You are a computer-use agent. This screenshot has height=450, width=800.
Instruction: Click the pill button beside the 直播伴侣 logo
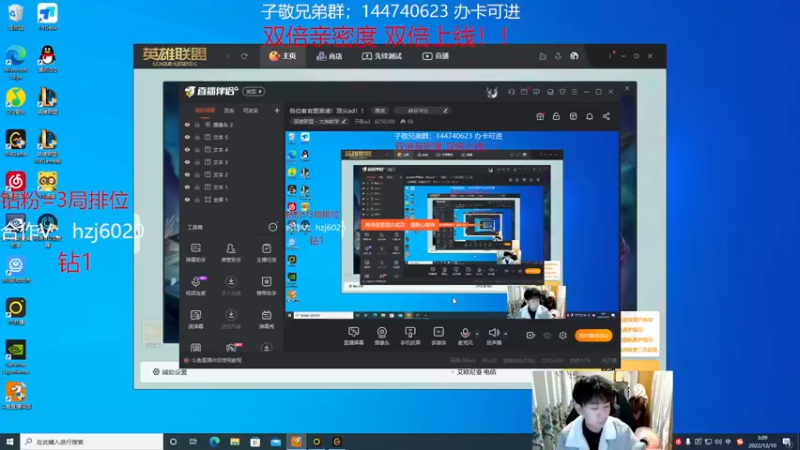[254, 92]
